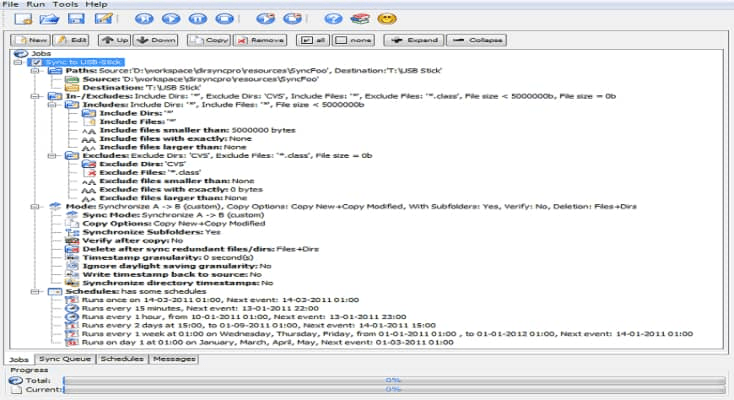This screenshot has width=734, height=400.
Task: Click the Sync Mode row icon
Action: pos(72,215)
